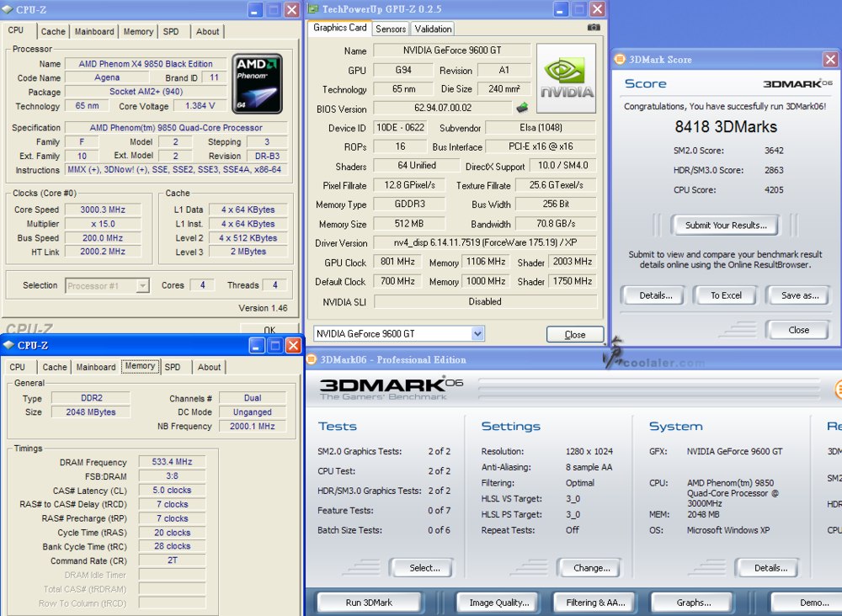This screenshot has width=842, height=616.
Task: Click Close button in GPU-Z
Action: tap(575, 334)
